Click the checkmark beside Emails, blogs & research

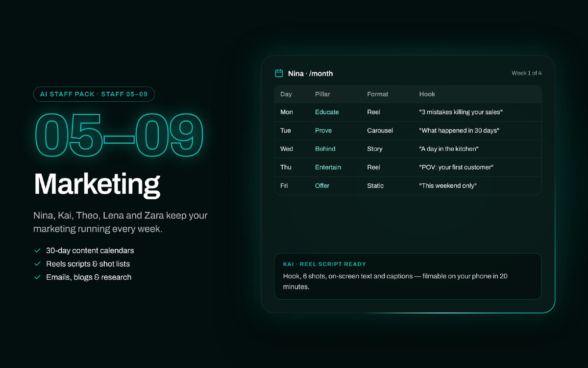pos(37,277)
